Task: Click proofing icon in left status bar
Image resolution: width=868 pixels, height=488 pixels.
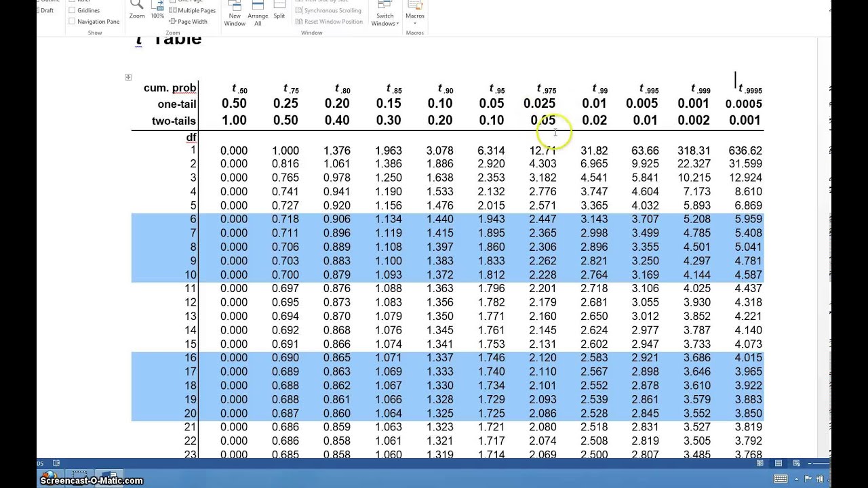Action: click(x=57, y=464)
